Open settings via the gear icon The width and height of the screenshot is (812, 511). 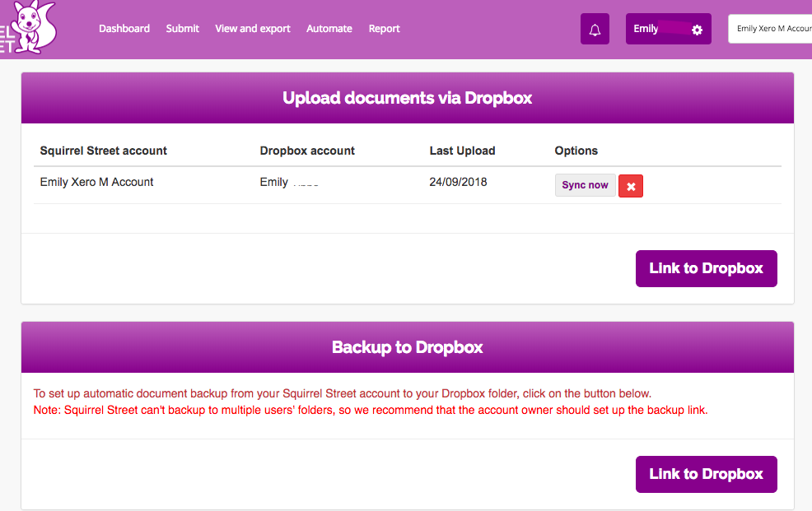[x=697, y=30]
